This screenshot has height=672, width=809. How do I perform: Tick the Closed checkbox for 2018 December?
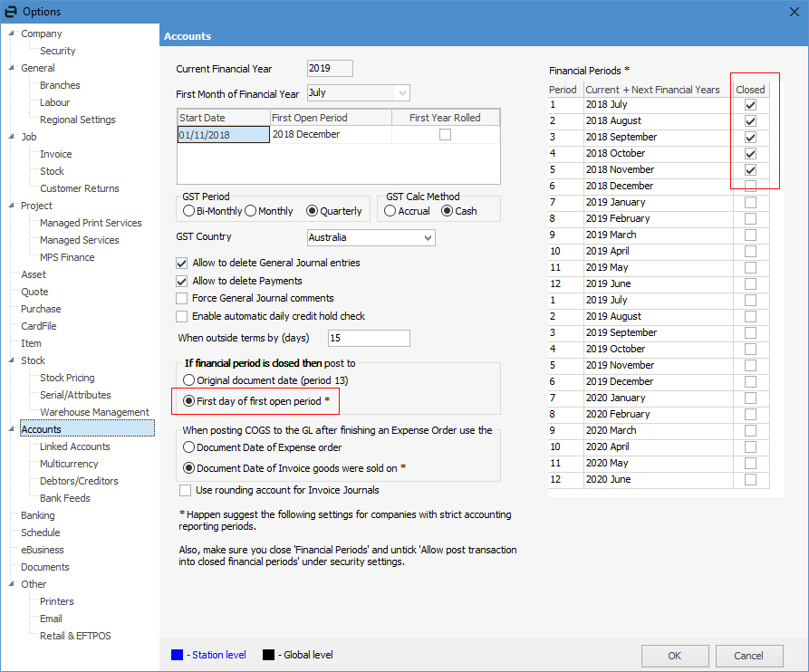coord(750,187)
